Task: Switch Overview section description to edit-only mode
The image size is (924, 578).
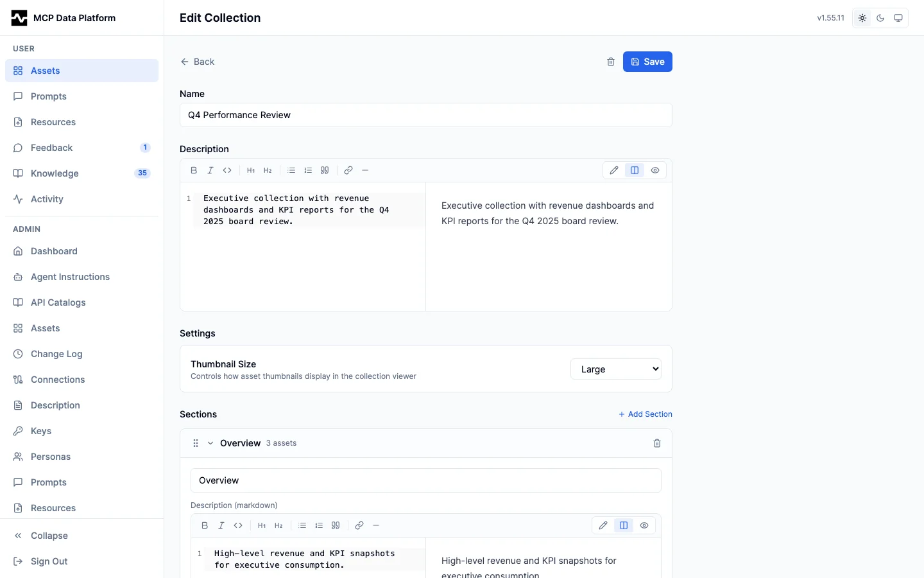Action: [603, 525]
